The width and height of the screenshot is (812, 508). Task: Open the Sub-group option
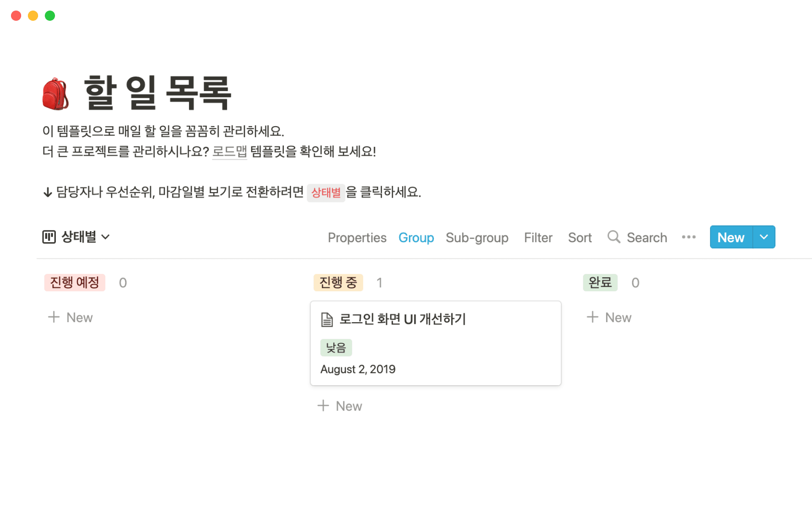[477, 237]
